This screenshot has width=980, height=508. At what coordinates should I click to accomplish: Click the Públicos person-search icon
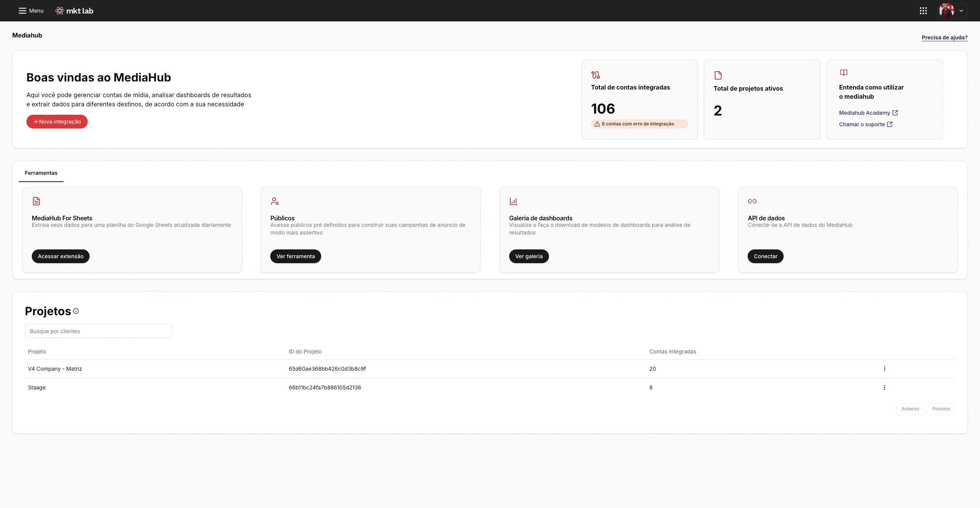(274, 201)
